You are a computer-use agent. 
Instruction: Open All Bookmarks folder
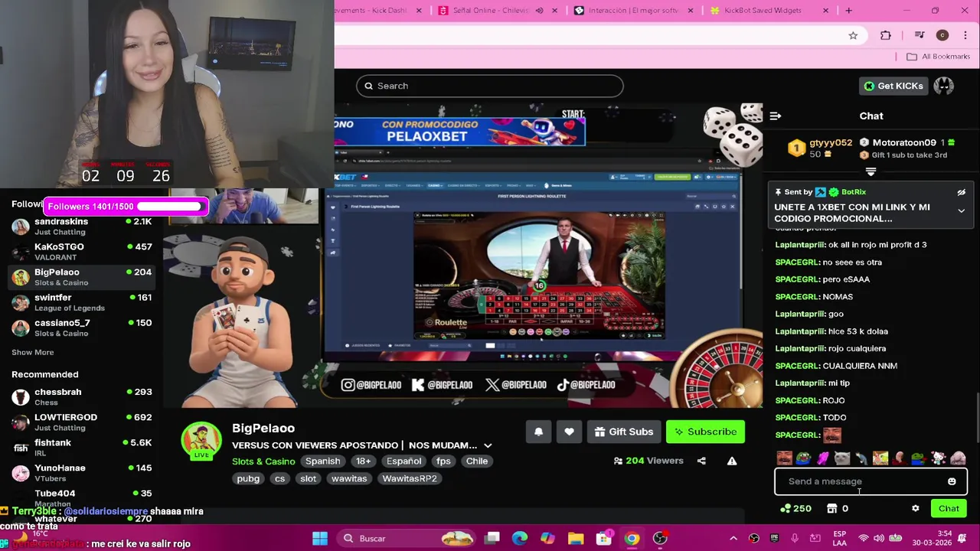tap(939, 57)
